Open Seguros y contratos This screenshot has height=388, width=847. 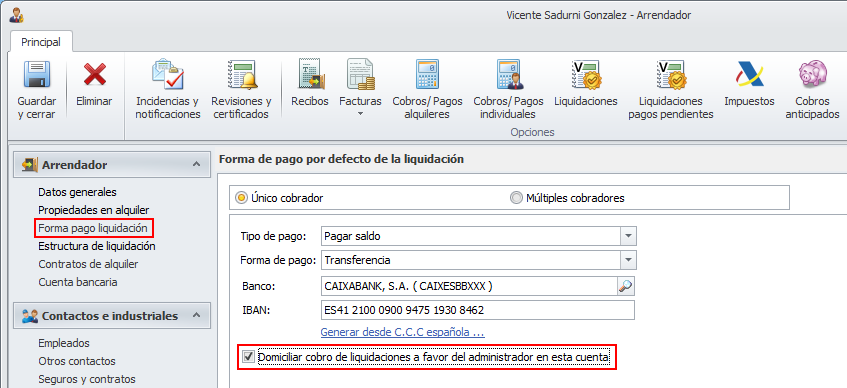86,379
